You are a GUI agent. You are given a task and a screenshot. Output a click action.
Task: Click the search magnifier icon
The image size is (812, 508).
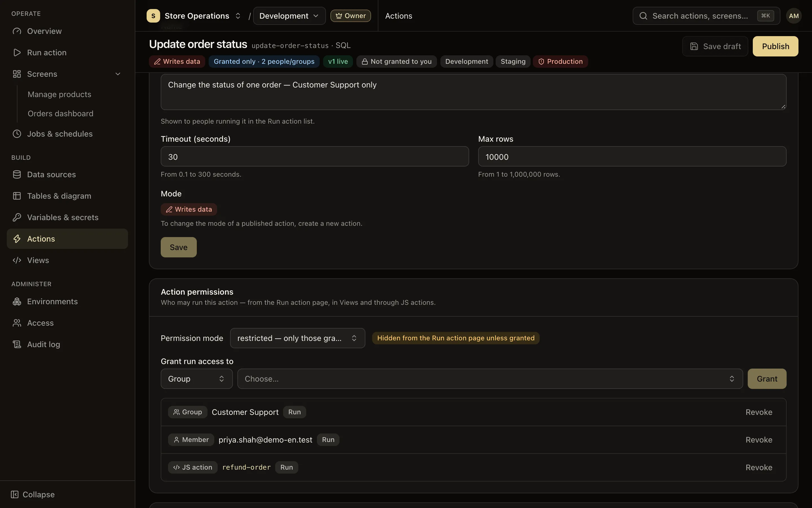point(643,16)
